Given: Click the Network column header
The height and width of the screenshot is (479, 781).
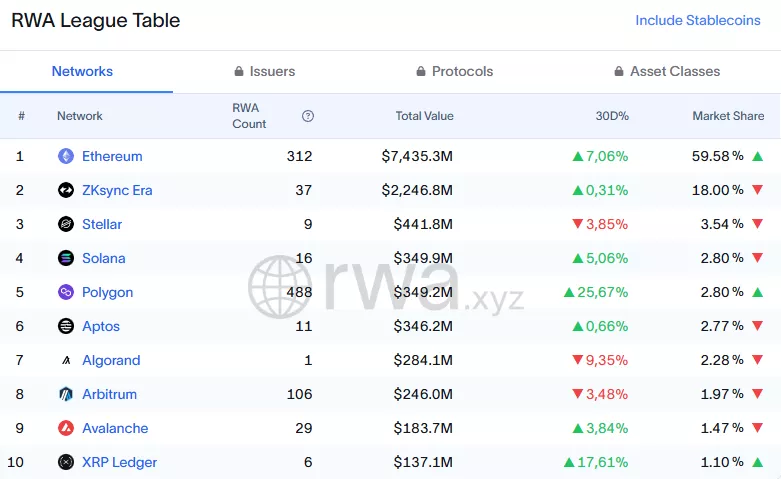Looking at the screenshot, I should [x=80, y=116].
